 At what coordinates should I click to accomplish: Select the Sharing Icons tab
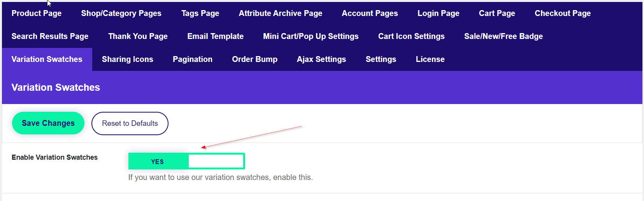[127, 59]
